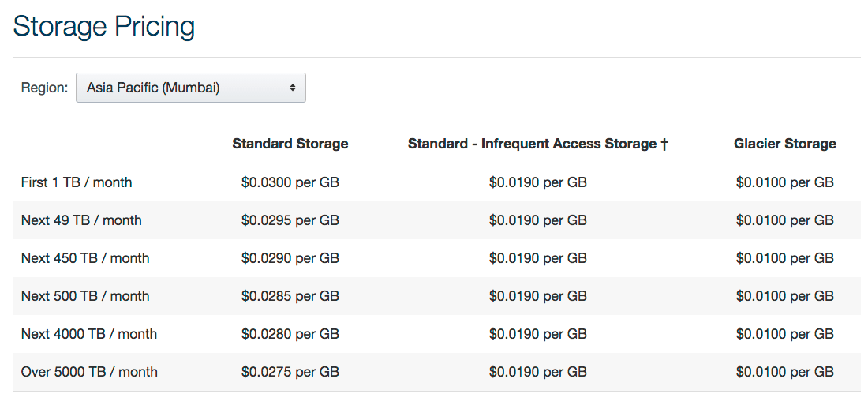Select the Next 500 TB / month row label

85,296
